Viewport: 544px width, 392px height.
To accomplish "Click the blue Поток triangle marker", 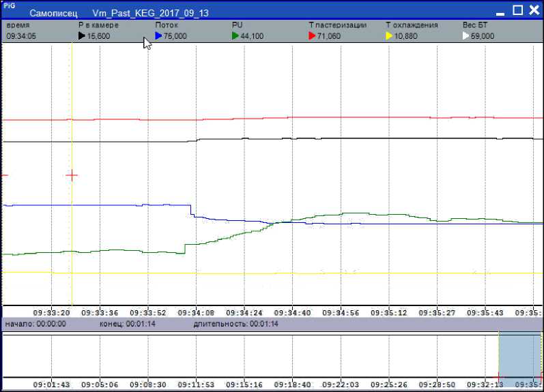I will [158, 36].
